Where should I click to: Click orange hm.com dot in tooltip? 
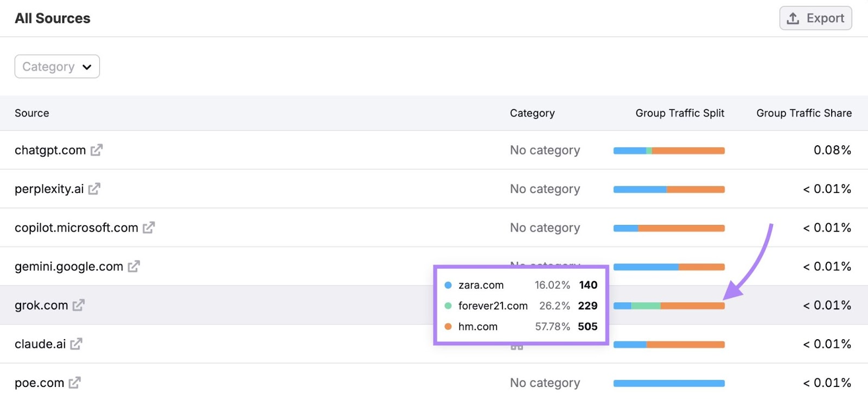click(448, 327)
